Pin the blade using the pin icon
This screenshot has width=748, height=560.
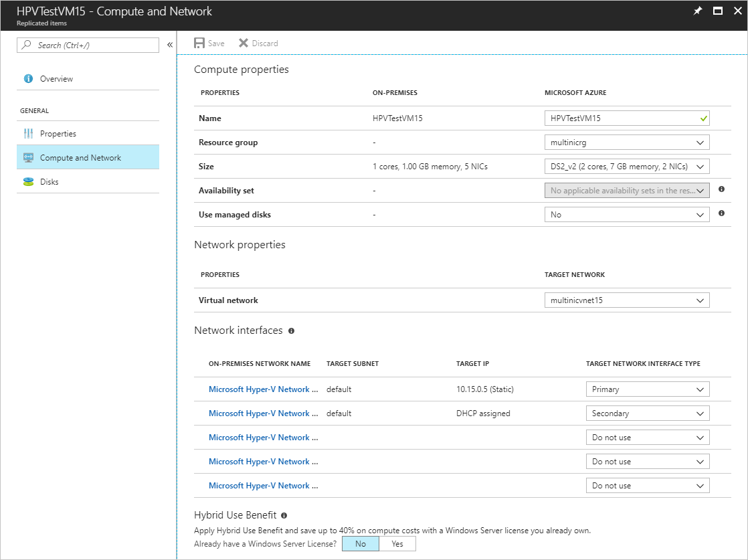tap(698, 11)
